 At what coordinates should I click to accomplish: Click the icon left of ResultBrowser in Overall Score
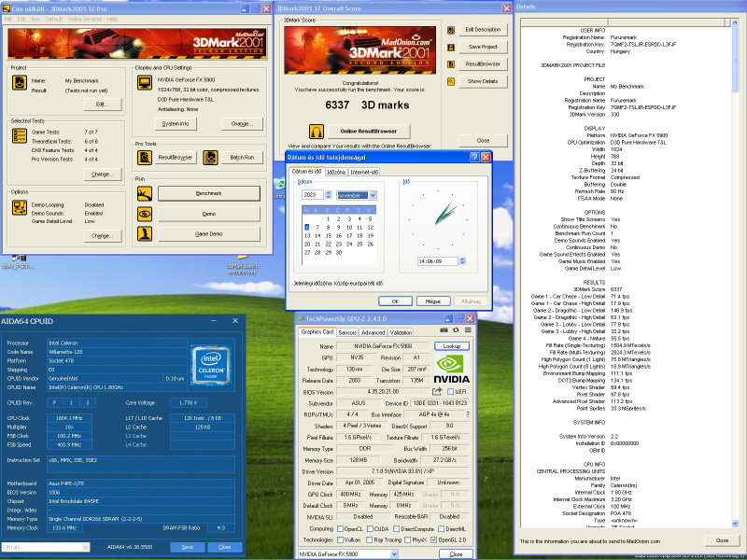(x=451, y=64)
